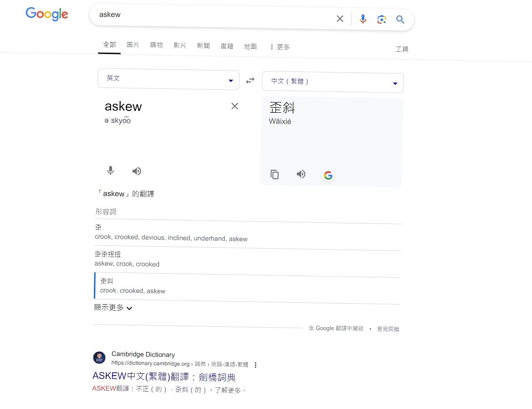This screenshot has width=532, height=409.
Task: Click the Google G icon in translation
Action: [328, 175]
